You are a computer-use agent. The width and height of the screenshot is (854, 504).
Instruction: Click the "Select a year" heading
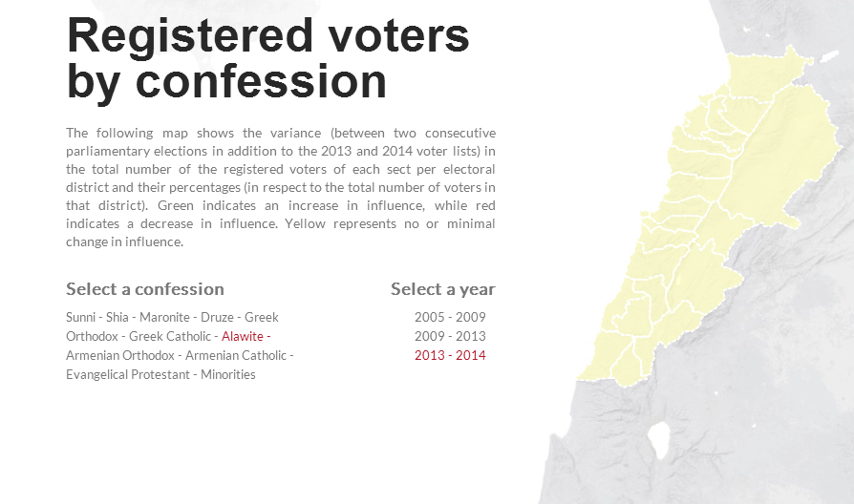pyautogui.click(x=442, y=289)
